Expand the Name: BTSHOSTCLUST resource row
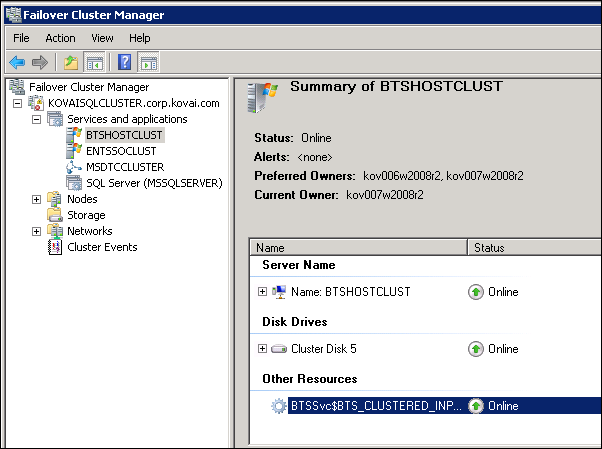602x449 pixels. tap(262, 292)
